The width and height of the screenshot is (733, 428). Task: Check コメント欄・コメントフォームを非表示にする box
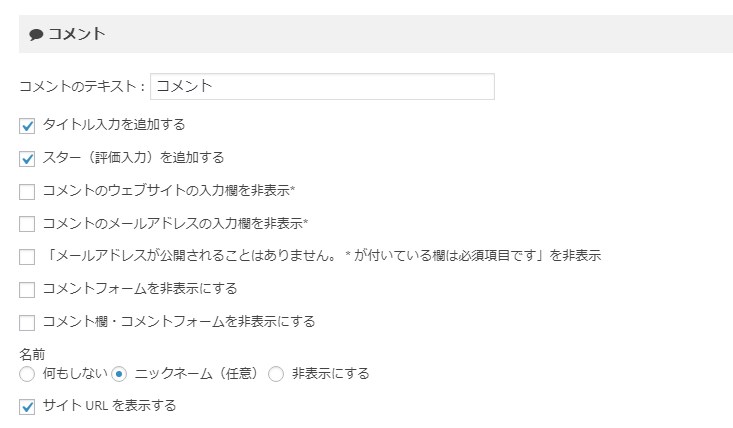pos(27,322)
